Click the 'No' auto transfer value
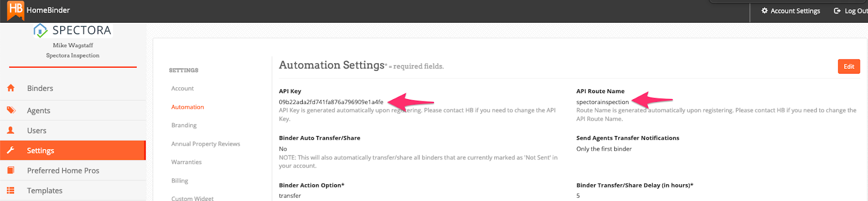The width and height of the screenshot is (868, 201). tap(283, 149)
